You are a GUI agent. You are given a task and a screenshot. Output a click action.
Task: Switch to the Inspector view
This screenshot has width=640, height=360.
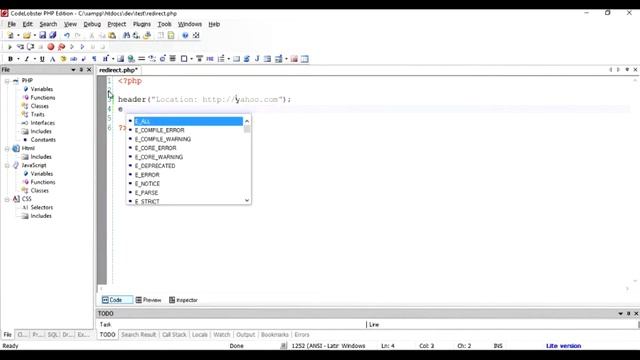pos(183,300)
